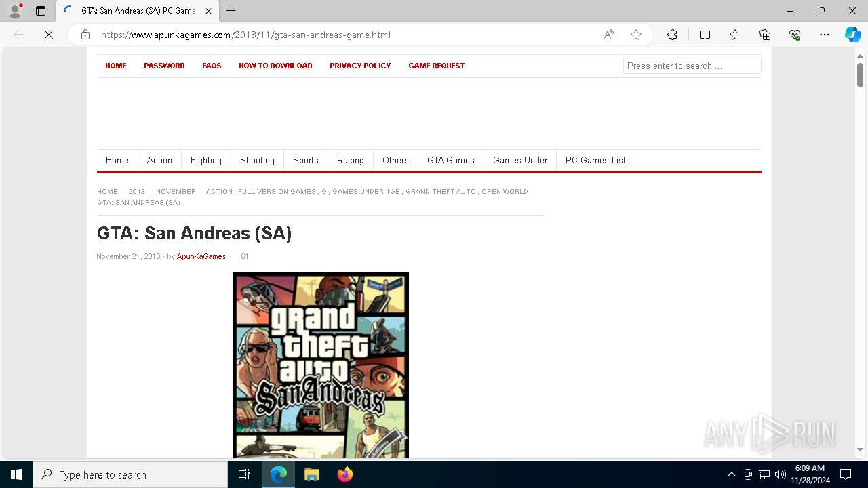Expand the GTA Games menu
This screenshot has width=868, height=488.
coord(451,160)
